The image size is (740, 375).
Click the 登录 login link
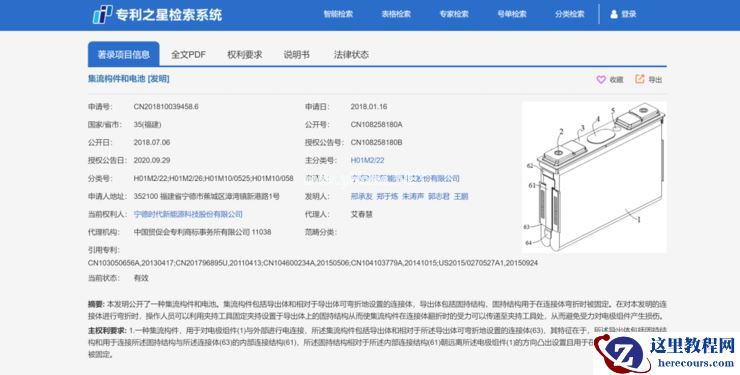point(629,14)
